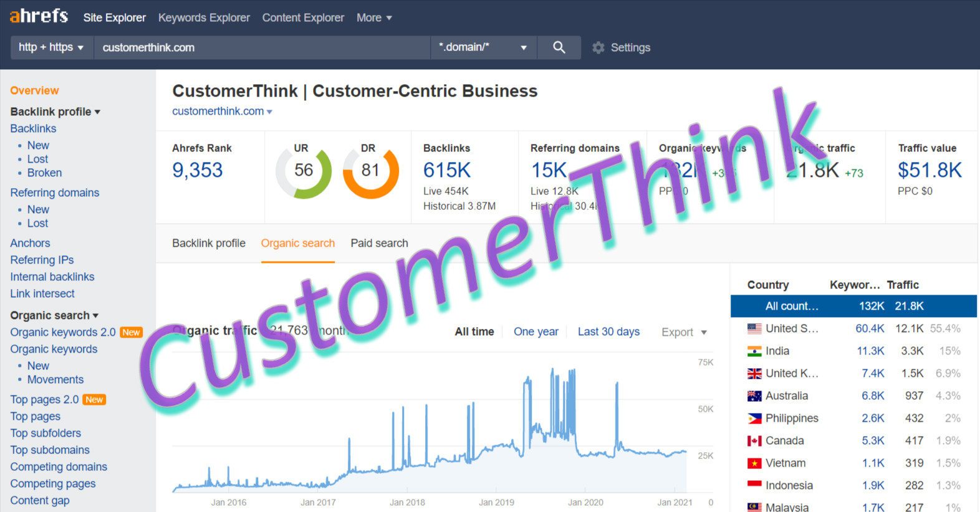Expand the More menu in top navigation
Screen dimensions: 980x512
[374, 17]
